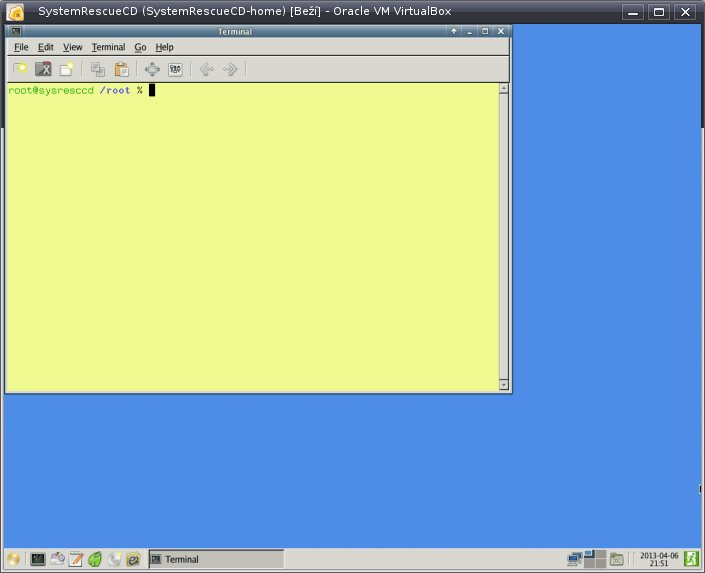Click the close tab icon in toolbar
Image resolution: width=705 pixels, height=573 pixels.
(x=43, y=69)
